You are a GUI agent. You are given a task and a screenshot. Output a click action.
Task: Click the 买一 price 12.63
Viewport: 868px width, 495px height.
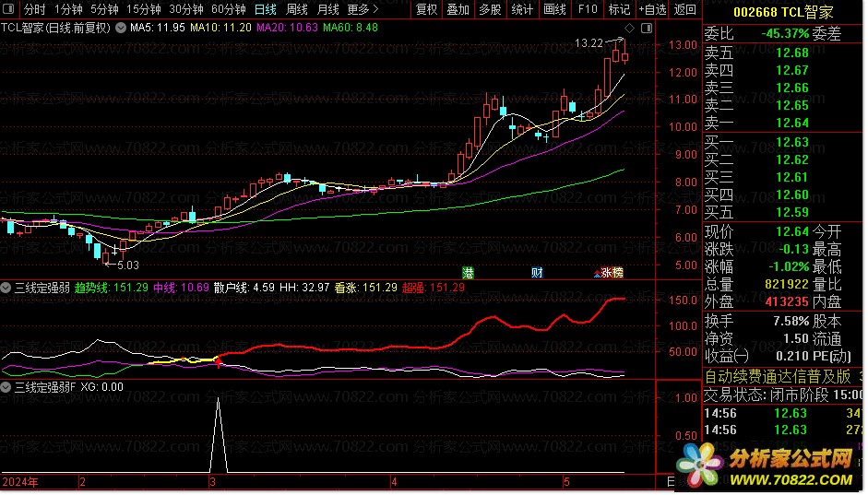point(792,142)
